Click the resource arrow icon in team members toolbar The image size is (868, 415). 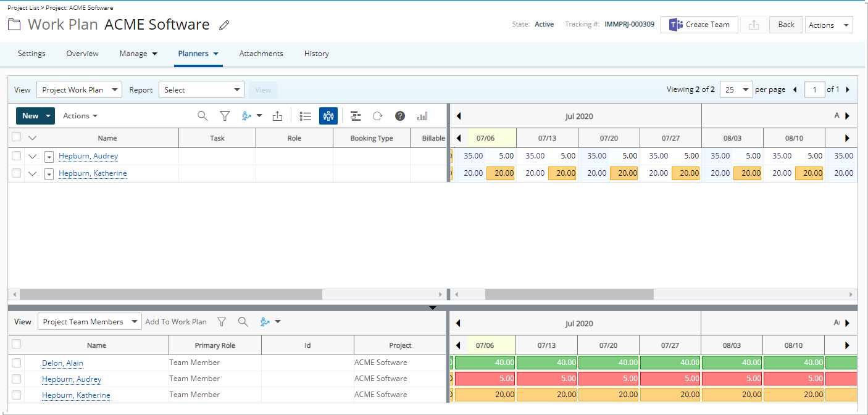pos(266,322)
